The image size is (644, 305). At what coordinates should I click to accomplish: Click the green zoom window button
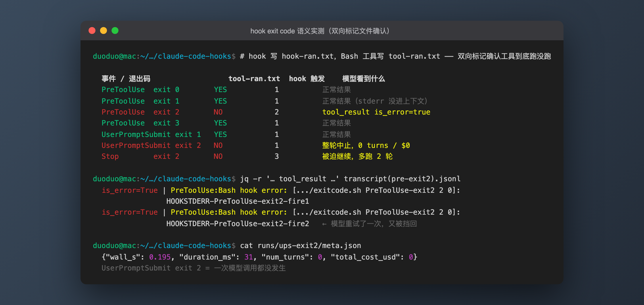115,30
